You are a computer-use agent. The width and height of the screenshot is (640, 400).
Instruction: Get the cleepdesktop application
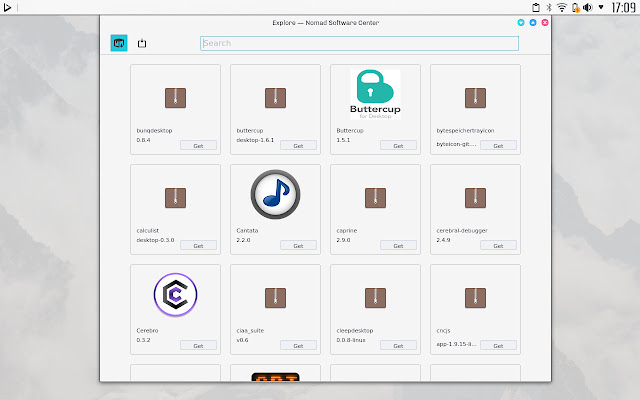pyautogui.click(x=398, y=345)
